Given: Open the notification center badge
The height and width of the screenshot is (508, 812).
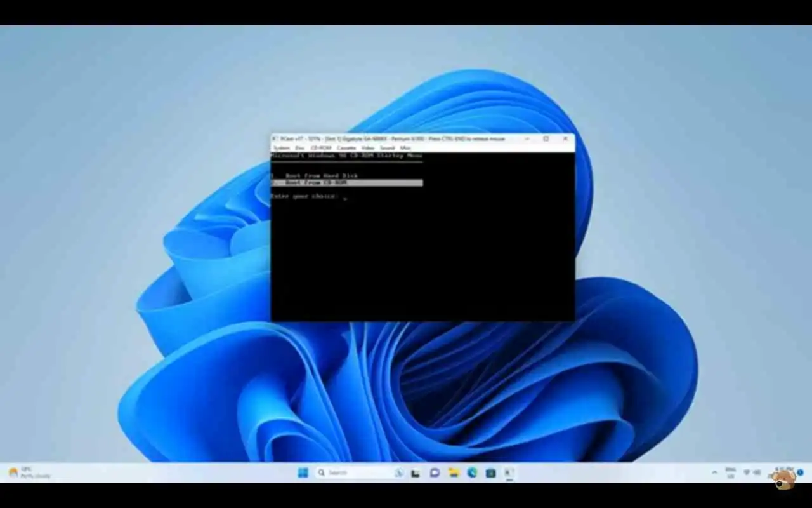Looking at the screenshot, I should coord(800,472).
